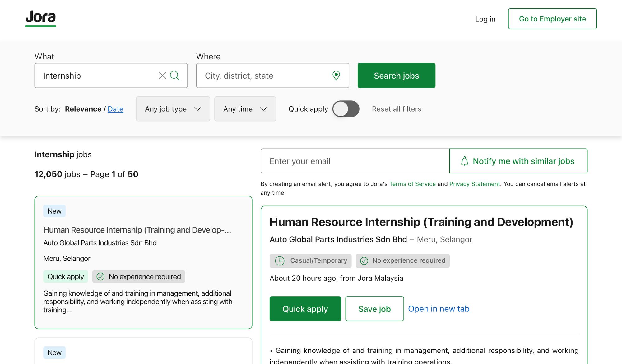The height and width of the screenshot is (364, 622).
Task: Click checkmark icon on first job card
Action: pyautogui.click(x=100, y=277)
